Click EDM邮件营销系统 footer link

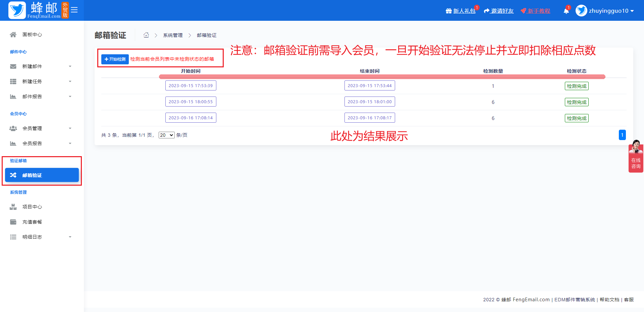click(575, 300)
